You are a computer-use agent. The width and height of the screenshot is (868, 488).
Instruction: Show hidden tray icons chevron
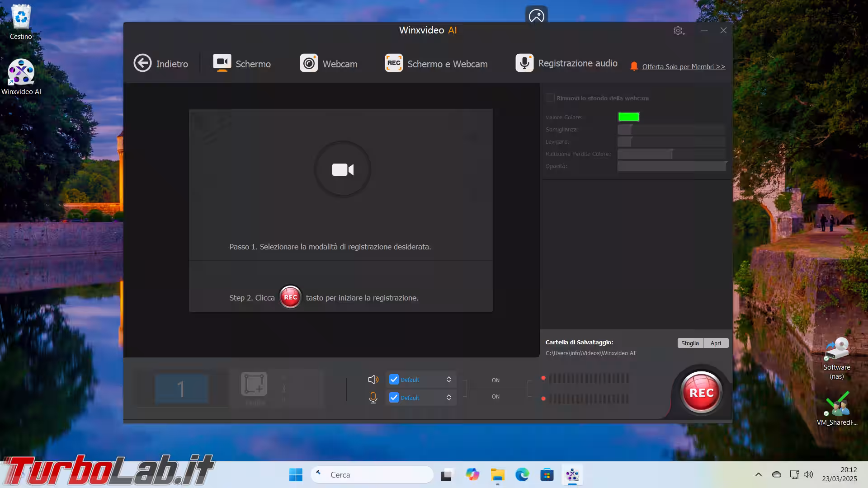click(759, 474)
